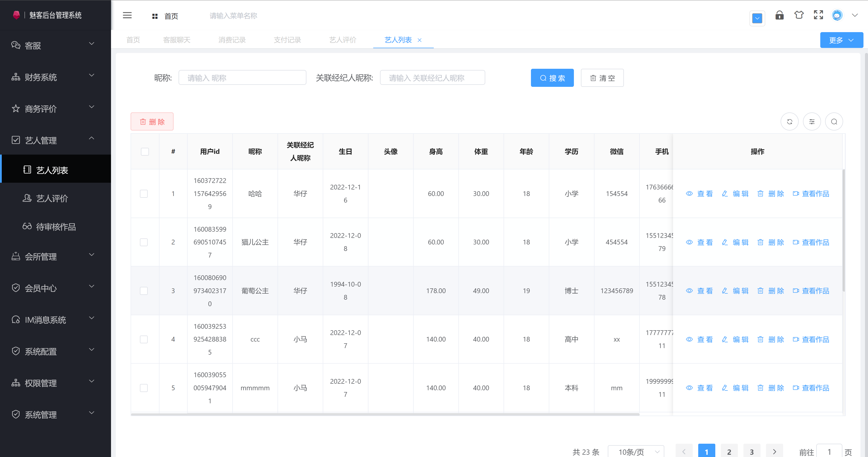Screen dimensions: 868x457
Task: Check the checkbox for row 3 葡萄公主
Action: point(144,291)
